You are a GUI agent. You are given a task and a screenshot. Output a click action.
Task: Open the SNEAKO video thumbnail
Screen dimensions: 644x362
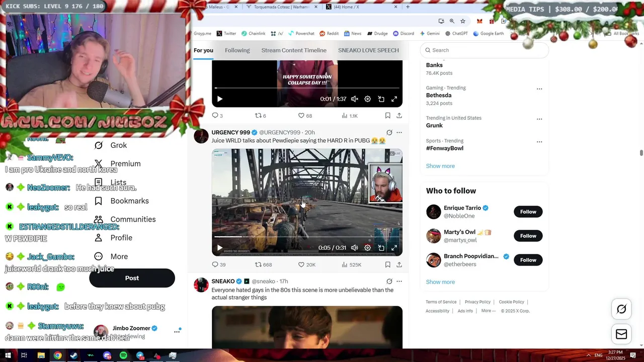(x=307, y=327)
